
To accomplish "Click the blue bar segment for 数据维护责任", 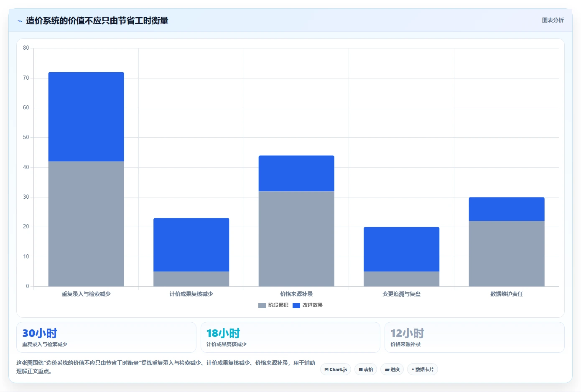I will click(x=507, y=209).
